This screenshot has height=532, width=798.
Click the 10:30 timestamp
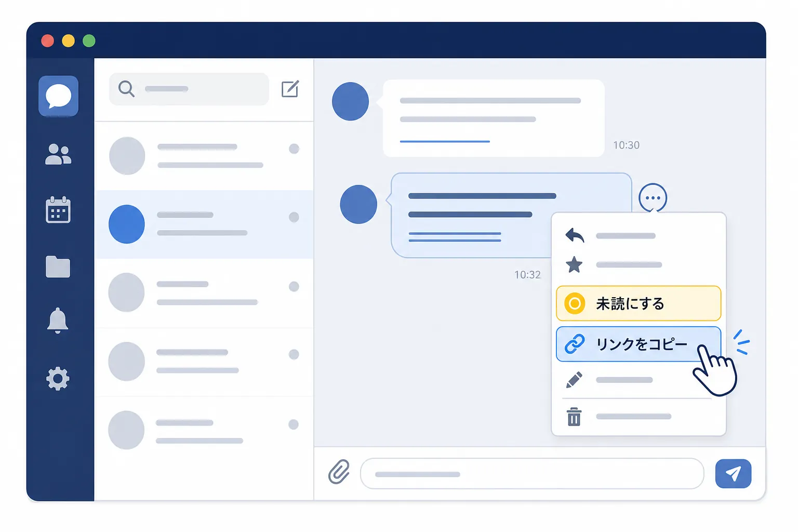coord(626,145)
